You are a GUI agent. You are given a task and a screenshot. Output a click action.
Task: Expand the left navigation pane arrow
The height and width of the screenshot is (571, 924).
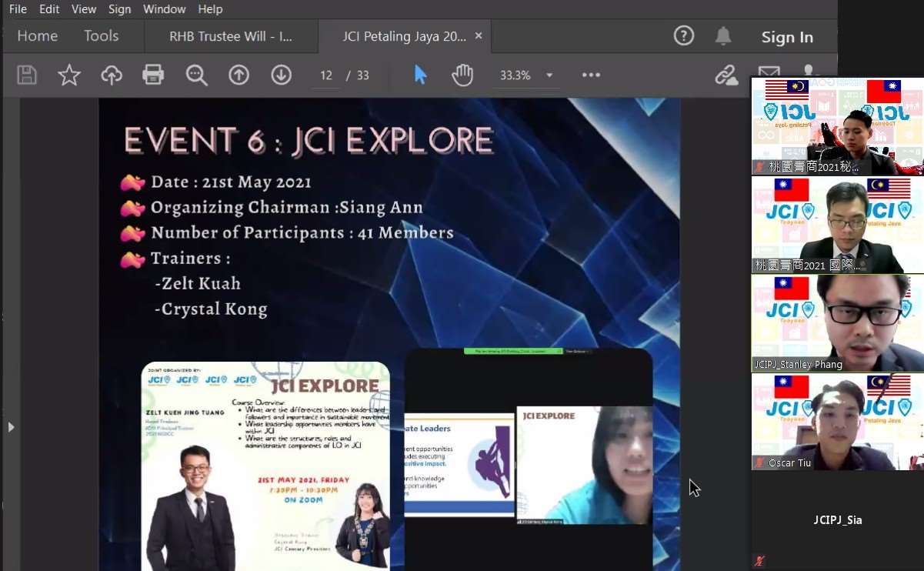pos(11,426)
